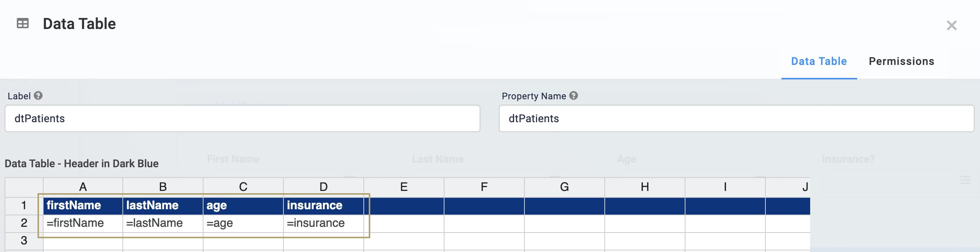Click the =firstName cell in row 2
The height and width of the screenshot is (252, 980).
pyautogui.click(x=83, y=223)
